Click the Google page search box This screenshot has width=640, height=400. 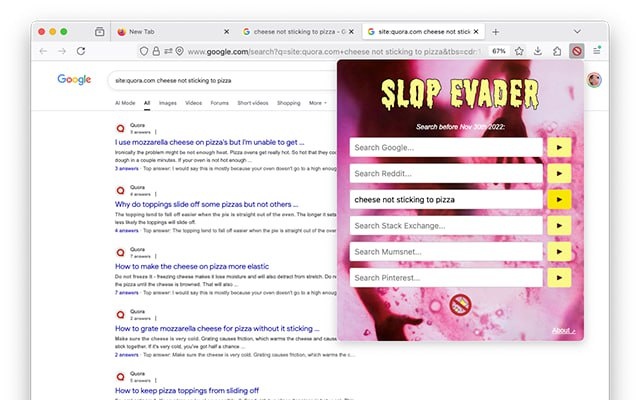tap(222, 80)
